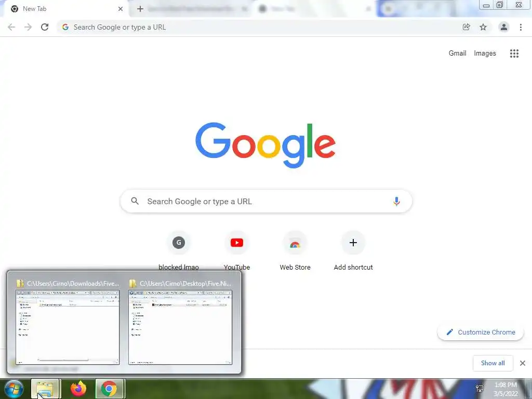Show all downloads

tap(493, 363)
